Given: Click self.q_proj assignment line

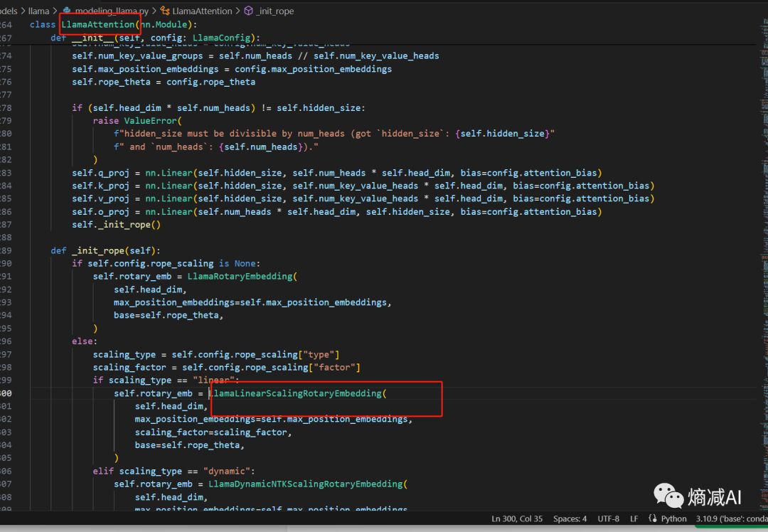Looking at the screenshot, I should coord(336,173).
